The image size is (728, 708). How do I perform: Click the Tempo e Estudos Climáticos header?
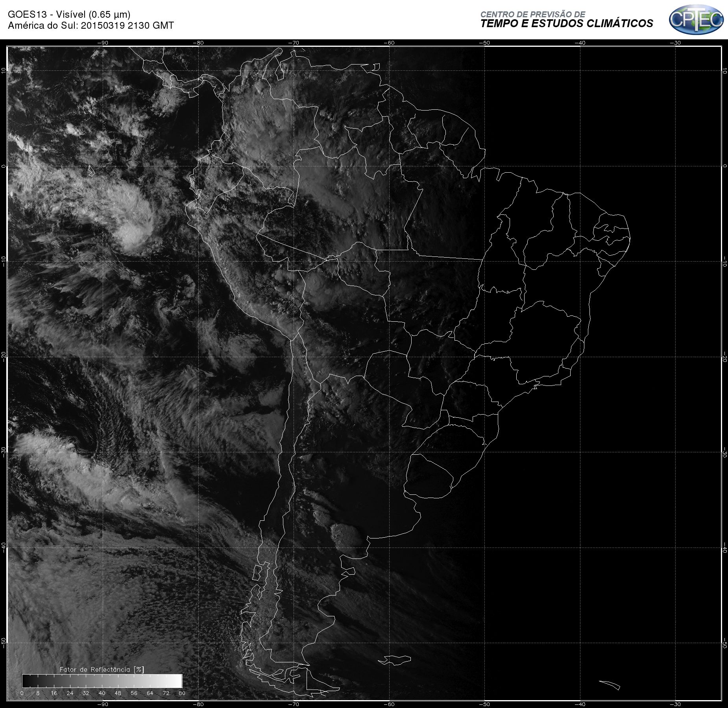567,24
